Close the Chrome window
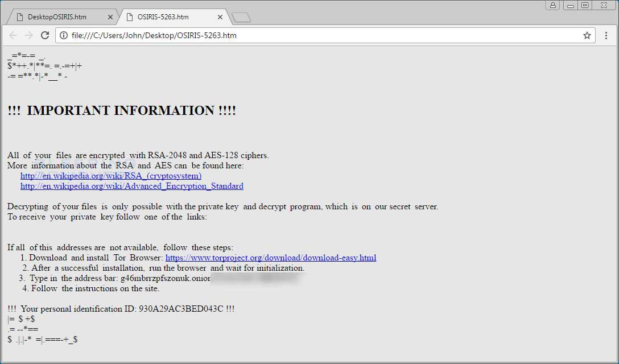This screenshot has height=364, width=619. pos(604,5)
